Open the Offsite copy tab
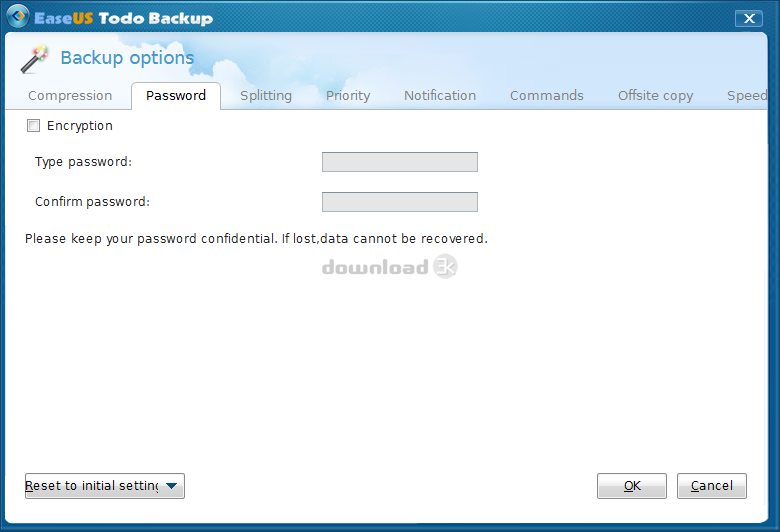The height and width of the screenshot is (532, 780). [655, 96]
